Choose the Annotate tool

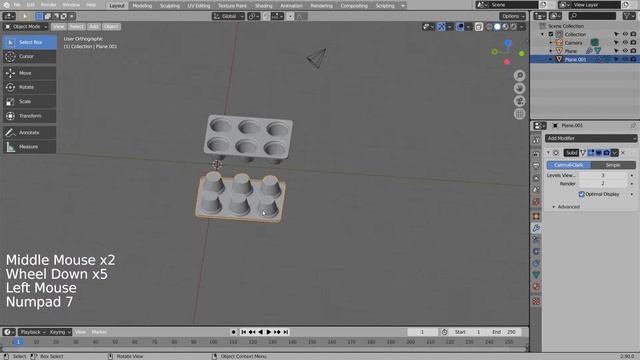click(29, 133)
